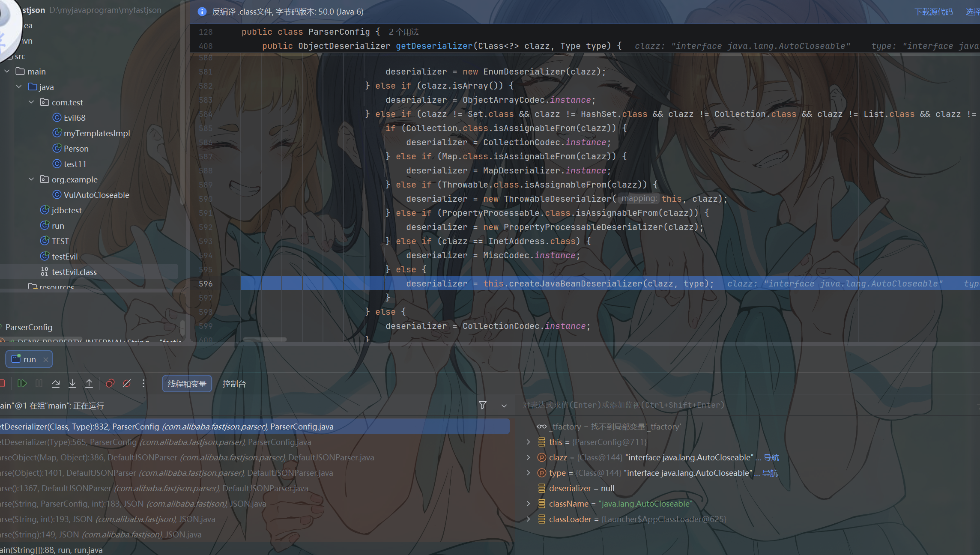Click the View Breakpoints red circles icon
This screenshot has height=555, width=980.
pyautogui.click(x=110, y=383)
